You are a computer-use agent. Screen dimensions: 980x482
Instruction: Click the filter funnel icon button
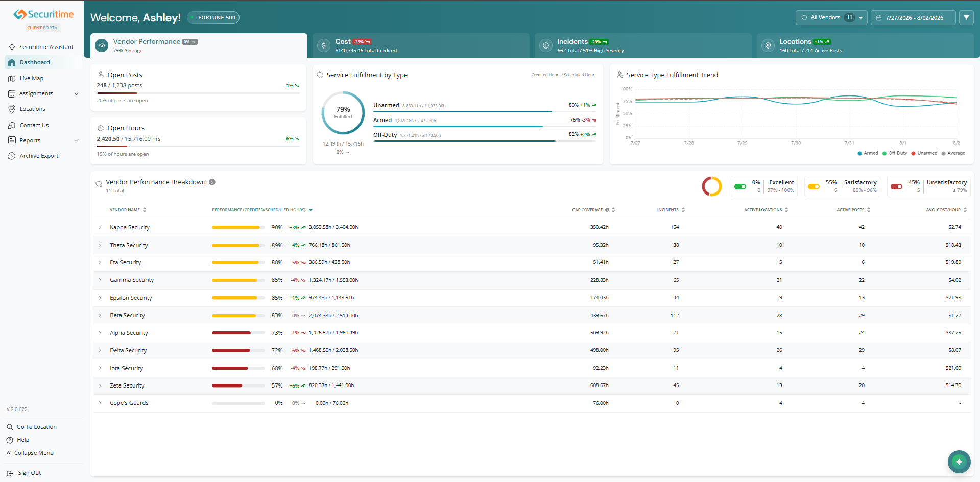click(x=966, y=18)
